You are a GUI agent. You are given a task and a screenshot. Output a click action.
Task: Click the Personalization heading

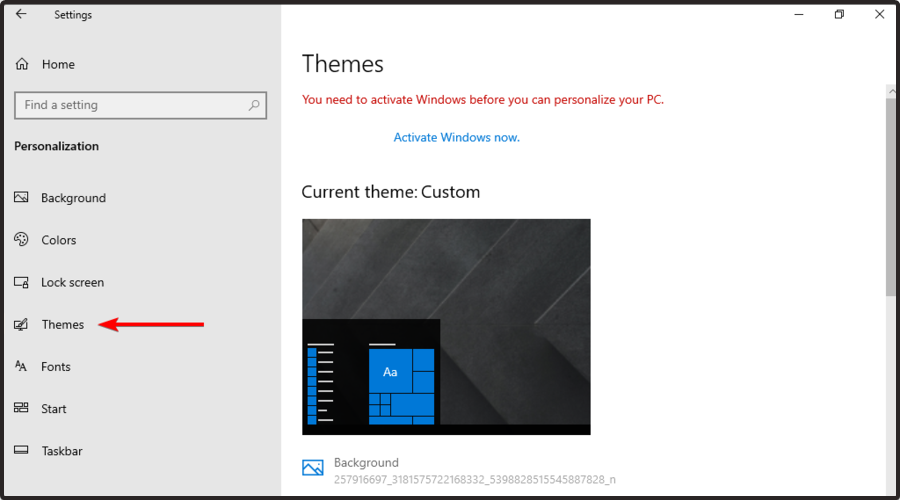[56, 146]
